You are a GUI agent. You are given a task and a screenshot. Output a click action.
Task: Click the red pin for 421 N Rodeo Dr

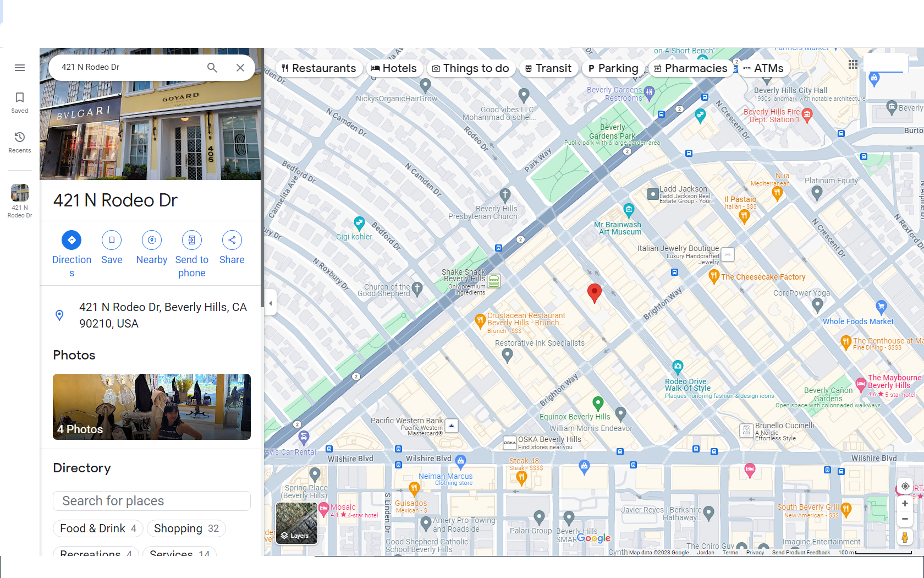[595, 293]
